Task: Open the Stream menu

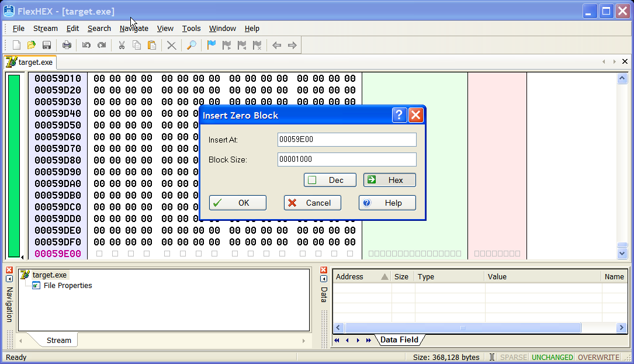Action: point(45,28)
